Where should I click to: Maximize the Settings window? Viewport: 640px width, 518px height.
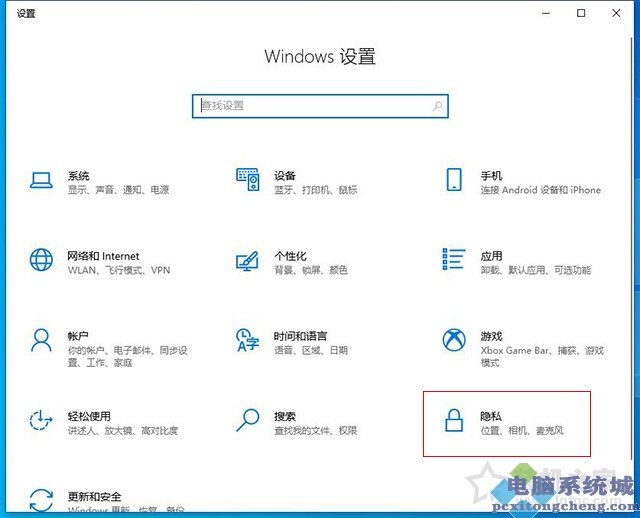(581, 13)
